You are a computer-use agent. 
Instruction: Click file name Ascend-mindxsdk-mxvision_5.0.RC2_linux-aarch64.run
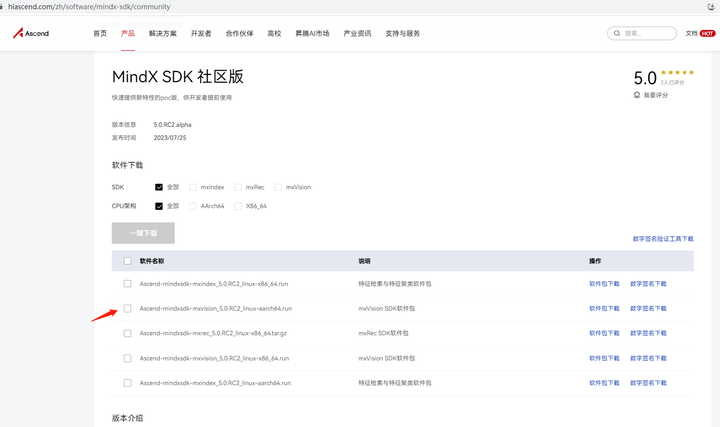click(x=216, y=309)
